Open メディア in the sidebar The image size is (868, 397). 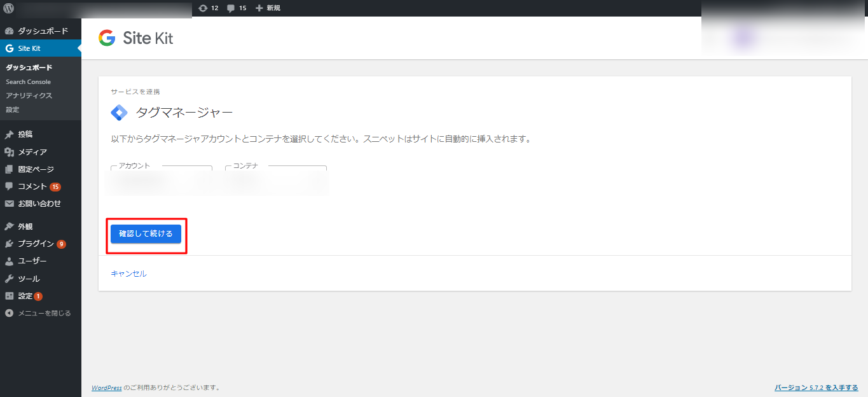pos(41,152)
